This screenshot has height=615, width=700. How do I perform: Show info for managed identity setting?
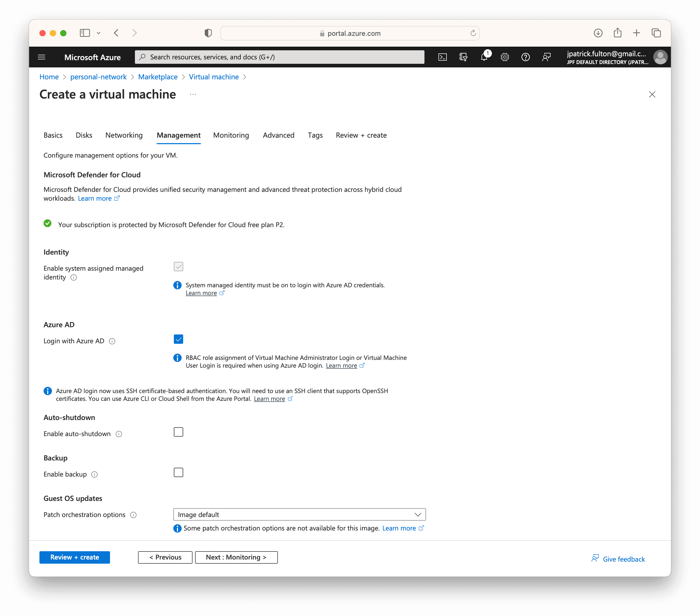coord(74,278)
